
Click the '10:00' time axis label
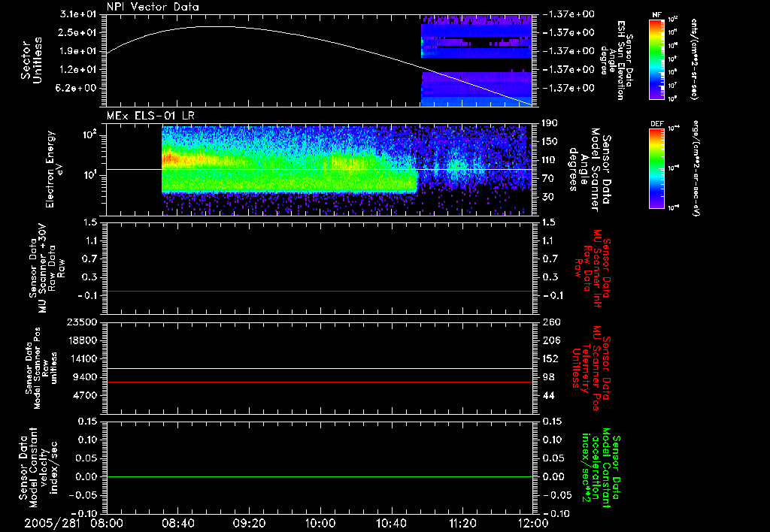[320, 524]
